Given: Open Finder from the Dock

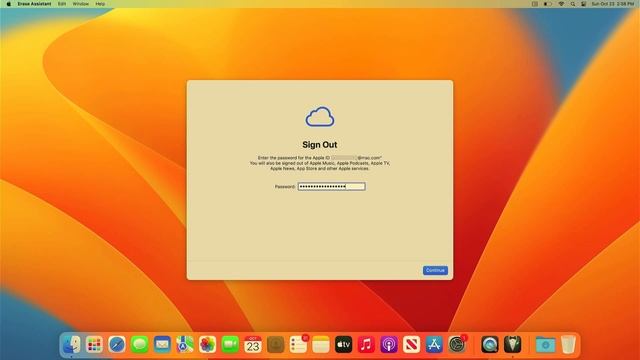Looking at the screenshot, I should [x=72, y=344].
